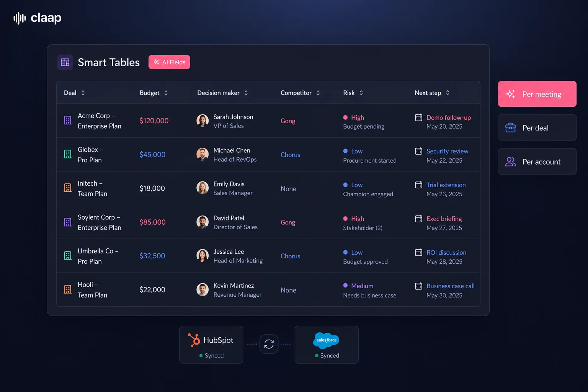Sort by Next step column arrows

[x=448, y=93]
